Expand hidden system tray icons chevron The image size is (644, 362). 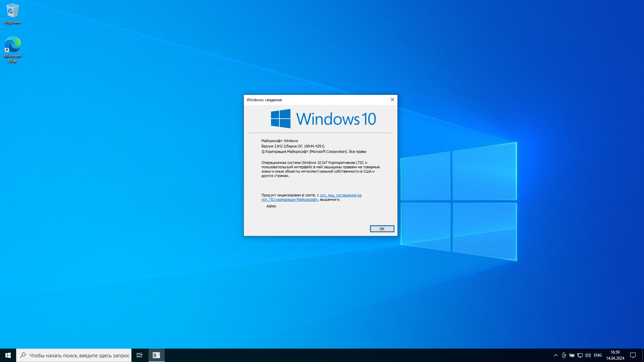click(556, 355)
